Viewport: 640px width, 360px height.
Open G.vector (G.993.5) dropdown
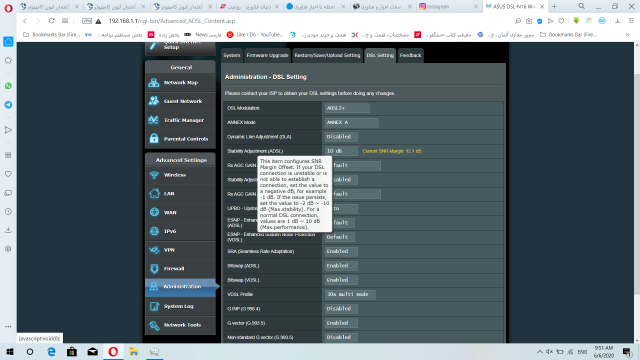pos(341,322)
